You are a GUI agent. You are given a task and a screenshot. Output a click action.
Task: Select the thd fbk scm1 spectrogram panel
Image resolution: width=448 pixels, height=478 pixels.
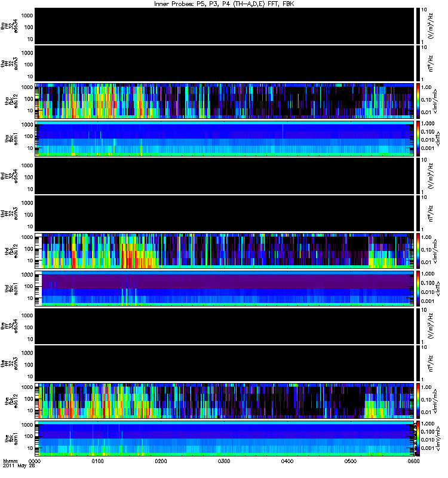pos(225,289)
